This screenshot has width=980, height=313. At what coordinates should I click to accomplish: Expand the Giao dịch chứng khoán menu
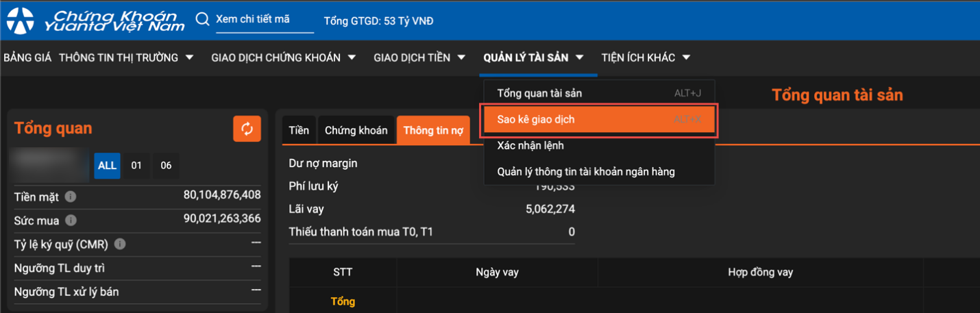tap(283, 58)
